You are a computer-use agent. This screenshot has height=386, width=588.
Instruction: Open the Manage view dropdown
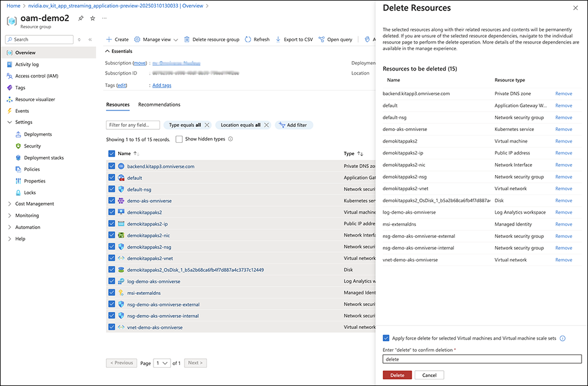pyautogui.click(x=156, y=39)
